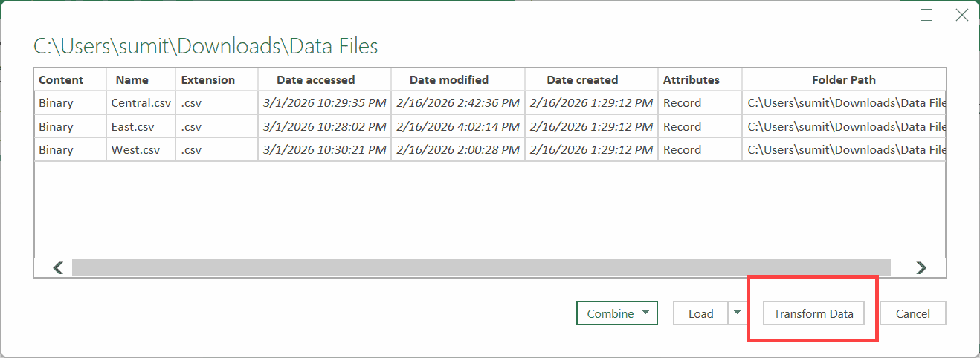Click folder path cell in East.csv row
The height and width of the screenshot is (358, 980).
point(844,126)
